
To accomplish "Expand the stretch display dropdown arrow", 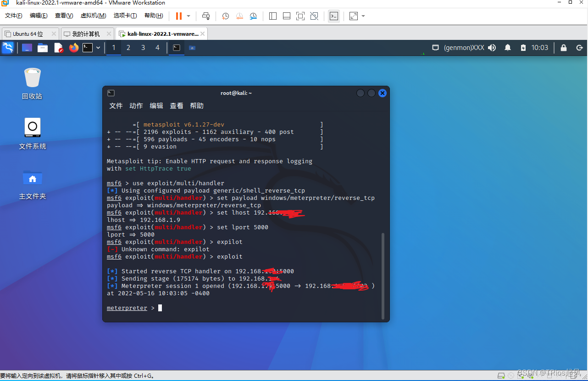I will [x=363, y=16].
